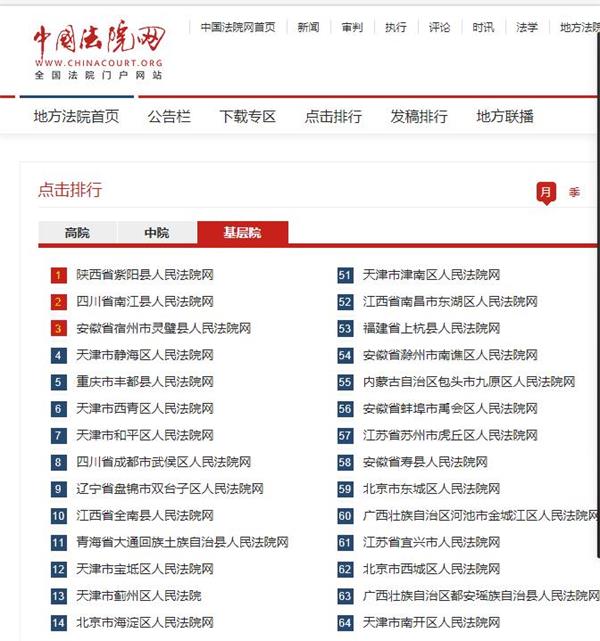Open 重庆市丰都县人民法院网
600x641 pixels.
(x=145, y=382)
